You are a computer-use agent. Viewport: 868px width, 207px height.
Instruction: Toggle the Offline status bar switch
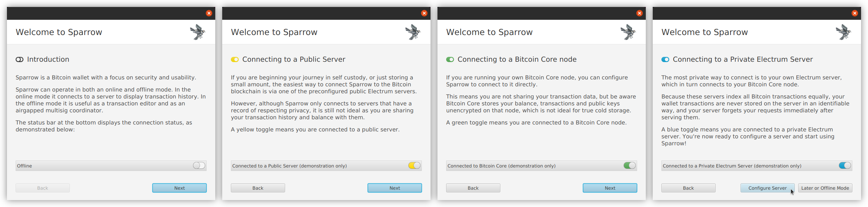(x=199, y=166)
